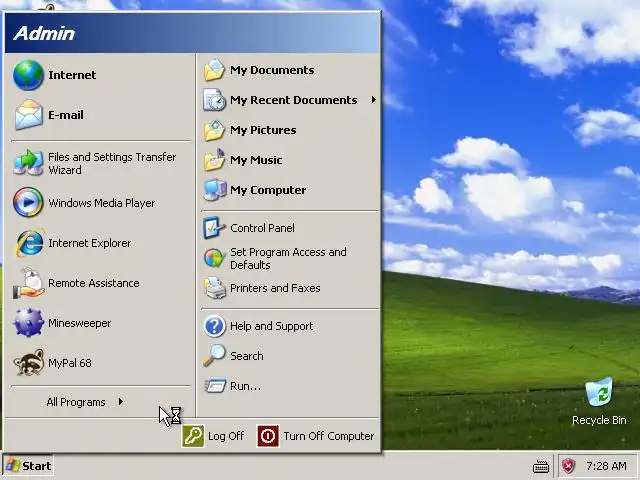Screen dimensions: 640x480
Task: Click the 7:28 AM taskbar clock
Action: pyautogui.click(x=606, y=466)
